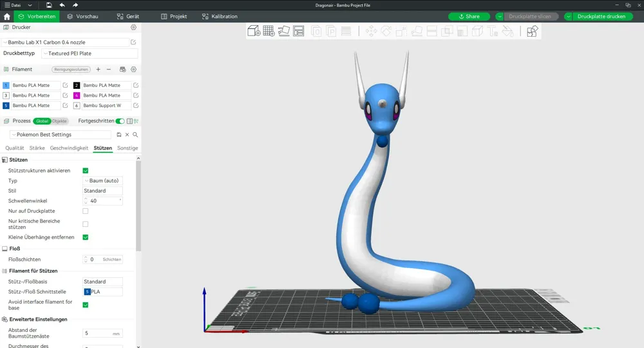The width and height of the screenshot is (644, 348).
Task: Click the Arrange all objects icon
Action: (299, 31)
